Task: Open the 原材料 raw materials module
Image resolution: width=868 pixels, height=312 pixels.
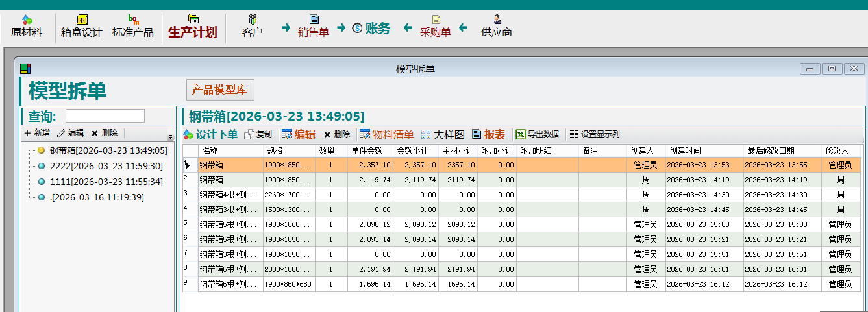Action: coord(27,27)
